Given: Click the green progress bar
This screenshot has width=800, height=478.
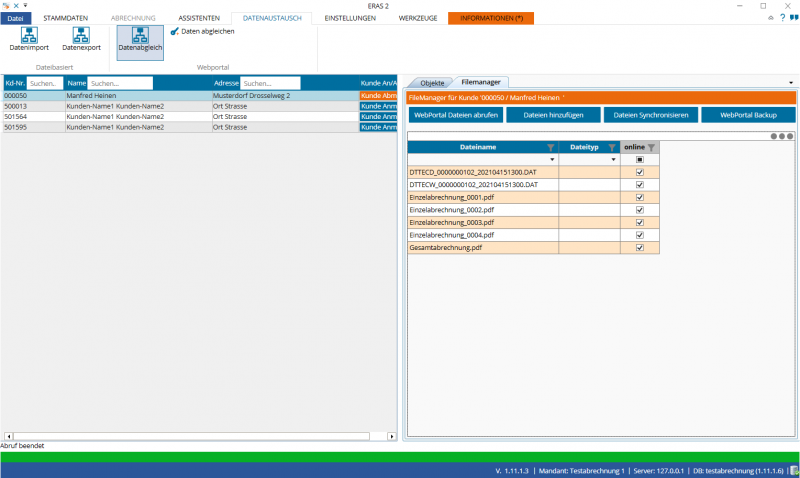Looking at the screenshot, I should (400, 457).
